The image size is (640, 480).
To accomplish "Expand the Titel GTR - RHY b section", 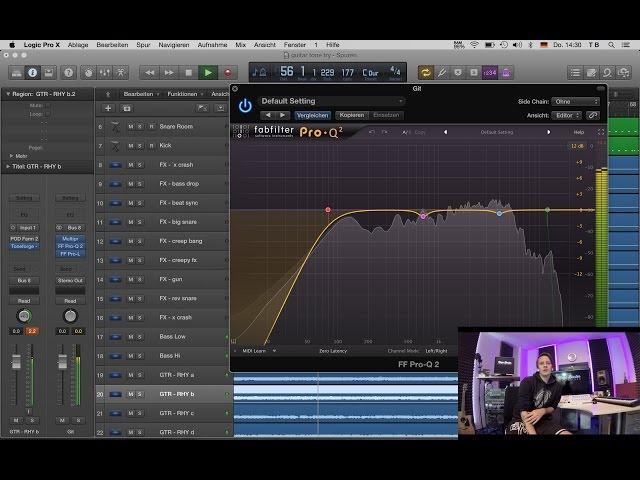I will [x=7, y=167].
